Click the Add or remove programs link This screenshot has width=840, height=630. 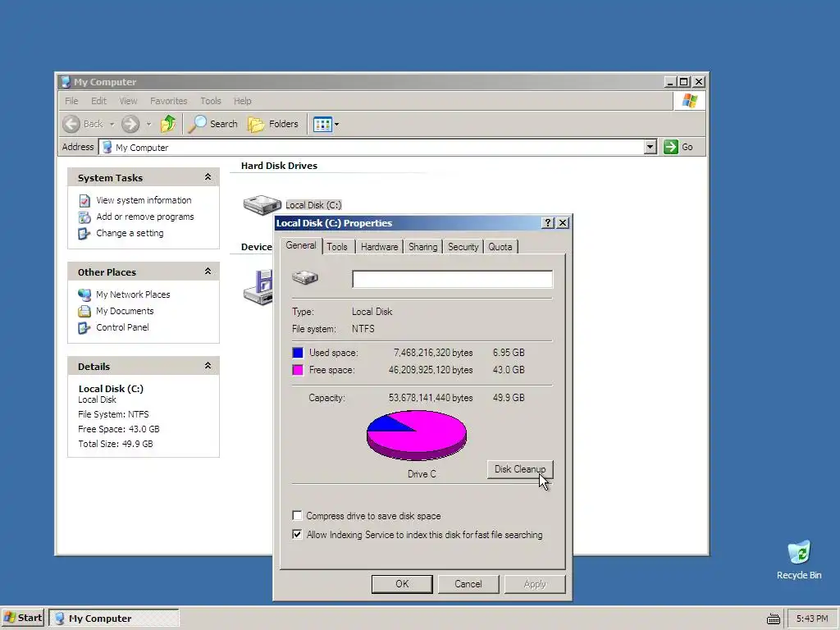(145, 217)
